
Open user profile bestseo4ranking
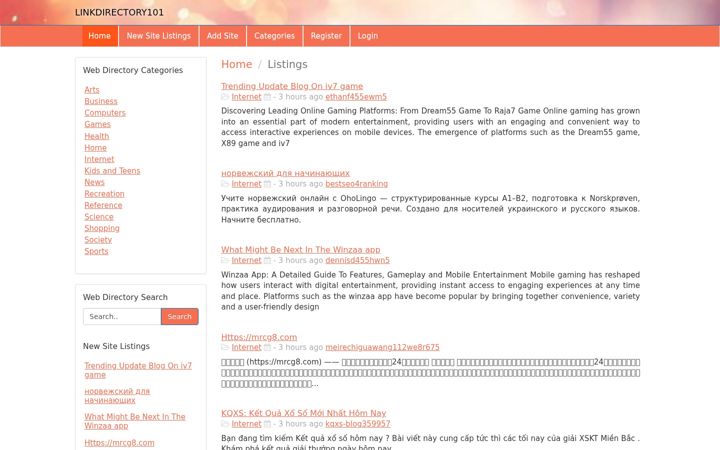pos(357,184)
